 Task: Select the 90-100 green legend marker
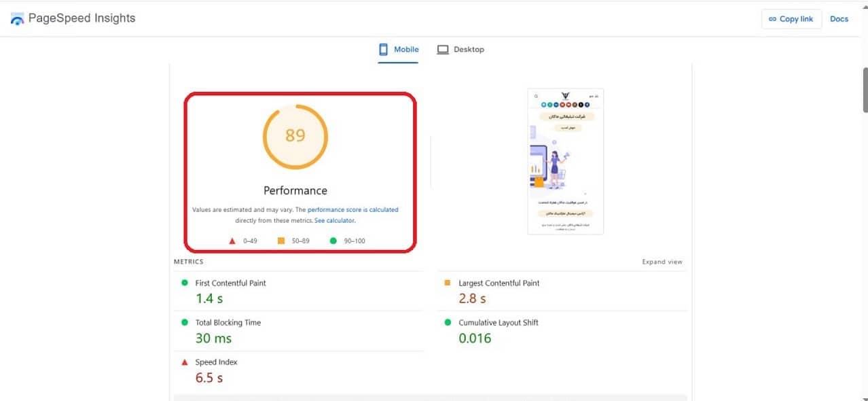[332, 241]
